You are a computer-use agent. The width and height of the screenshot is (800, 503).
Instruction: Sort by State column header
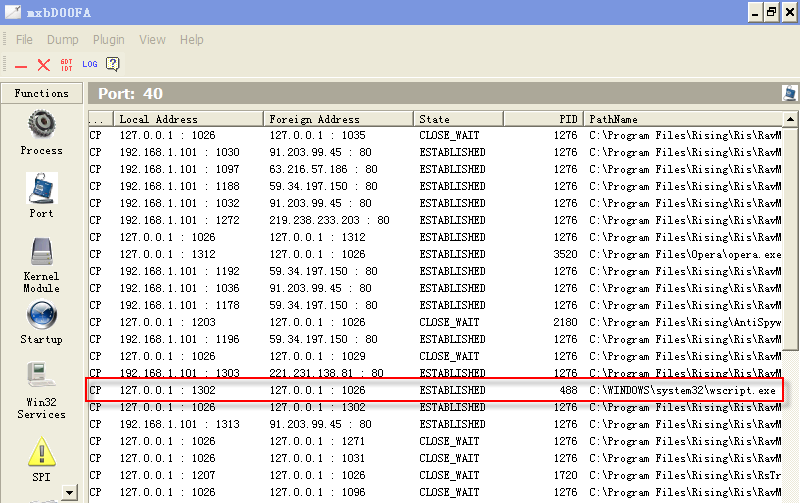[x=458, y=119]
